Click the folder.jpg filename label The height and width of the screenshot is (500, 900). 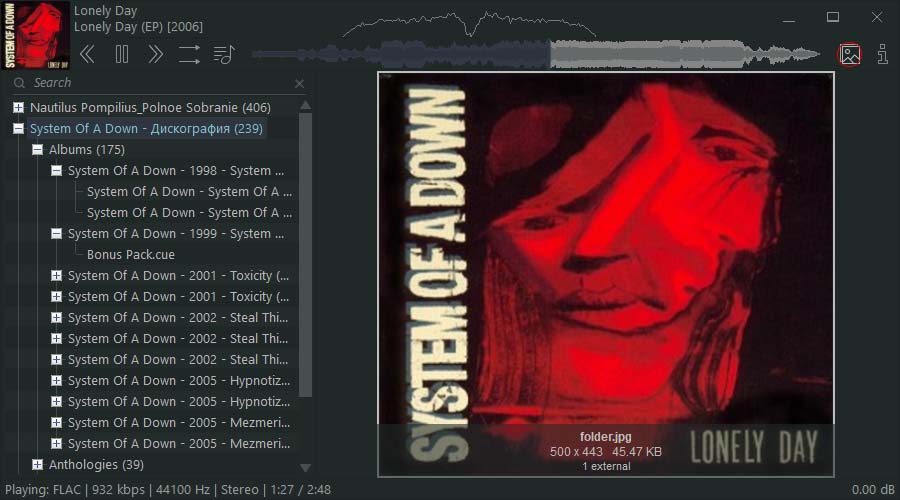point(606,437)
